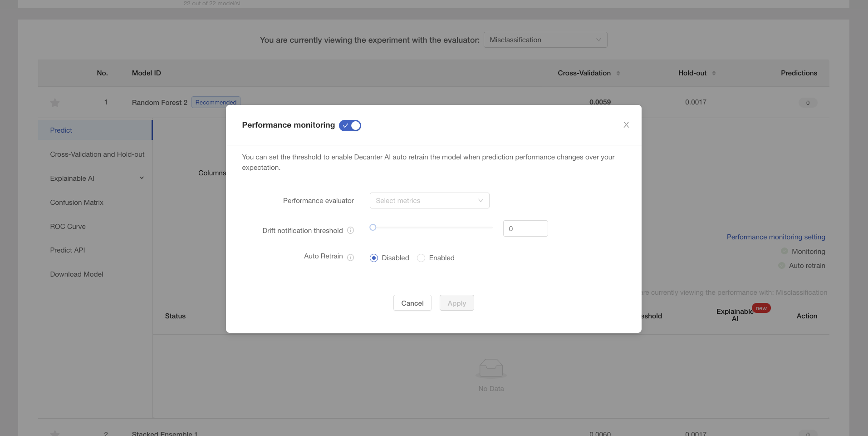Click the Random Forest 2 model name

coord(160,103)
